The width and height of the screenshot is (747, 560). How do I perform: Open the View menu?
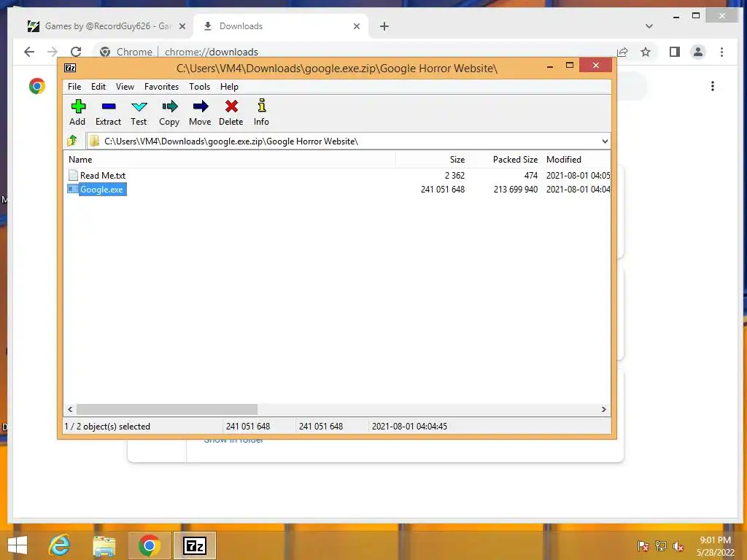point(125,87)
